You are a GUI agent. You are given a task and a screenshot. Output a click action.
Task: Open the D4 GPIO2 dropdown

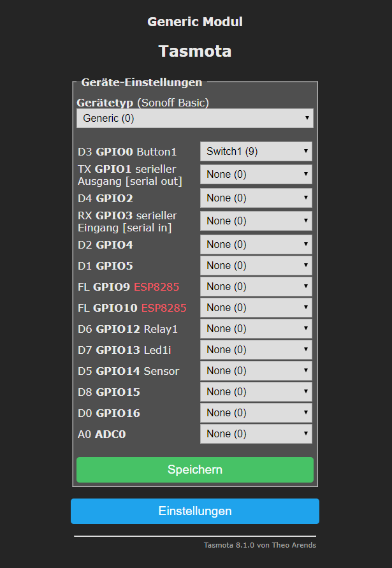(x=256, y=198)
